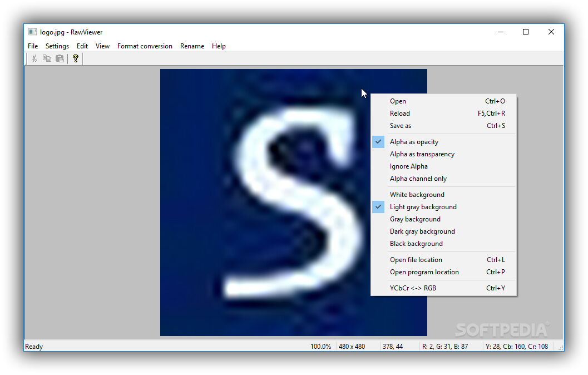Click the Copy toolbar icon
588x375 pixels.
point(47,58)
